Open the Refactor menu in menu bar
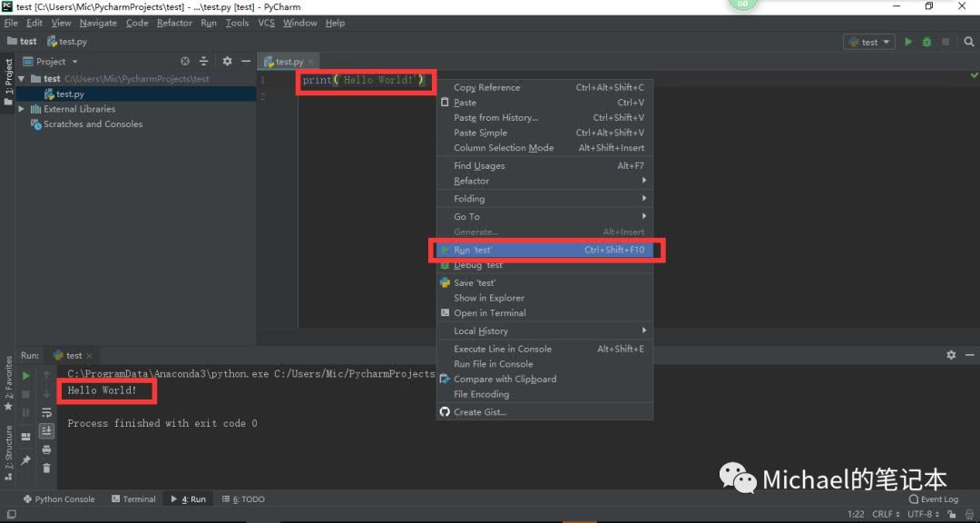The width and height of the screenshot is (980, 523). [x=174, y=23]
